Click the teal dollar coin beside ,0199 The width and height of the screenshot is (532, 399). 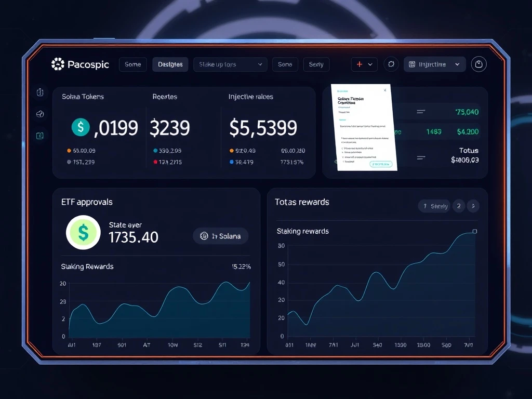81,127
